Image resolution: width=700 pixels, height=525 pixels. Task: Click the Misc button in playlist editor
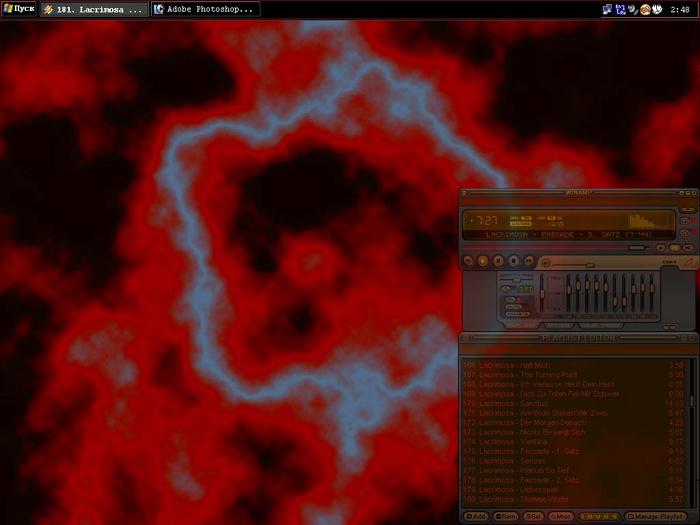click(x=562, y=516)
